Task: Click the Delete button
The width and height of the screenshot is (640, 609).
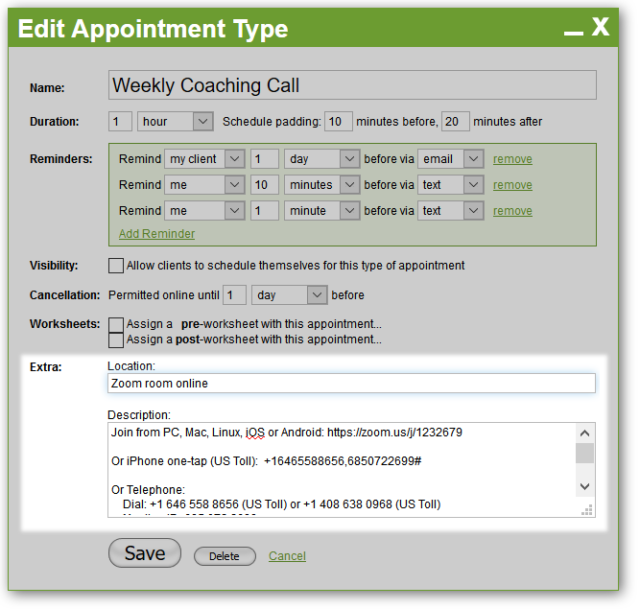Action: click(x=224, y=556)
